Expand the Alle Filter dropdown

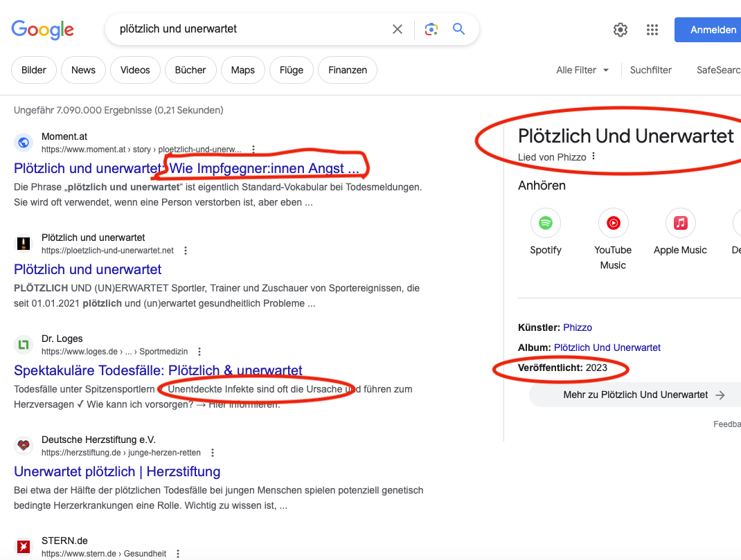pyautogui.click(x=582, y=70)
